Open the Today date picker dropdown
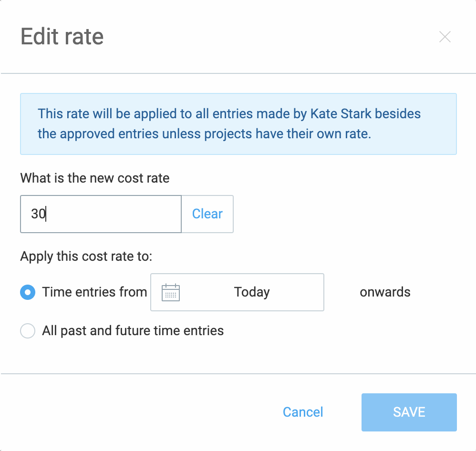Image resolution: width=476 pixels, height=451 pixels. click(237, 292)
